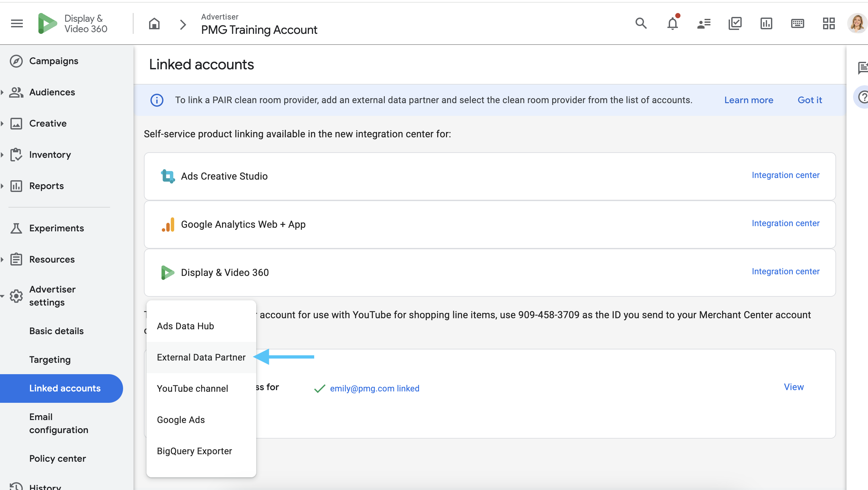The image size is (868, 490).
Task: Expand the Audiences section in sidebar
Action: [x=3, y=92]
